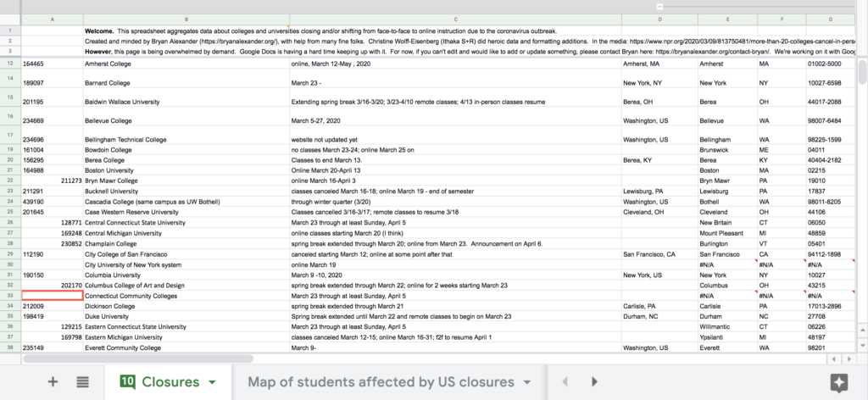Show previous sheet tabs with left arrow
Viewport: 868px width, 400px height.
(565, 381)
